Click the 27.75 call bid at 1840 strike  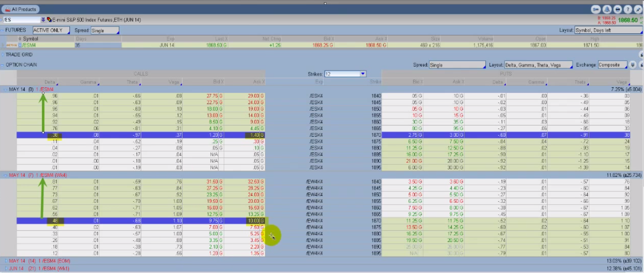click(212, 96)
